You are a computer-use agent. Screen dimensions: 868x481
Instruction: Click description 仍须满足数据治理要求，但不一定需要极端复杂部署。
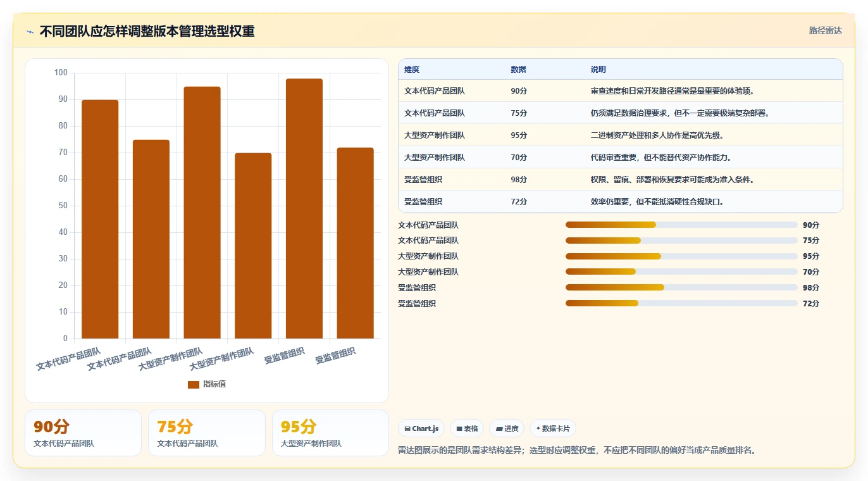pos(681,113)
